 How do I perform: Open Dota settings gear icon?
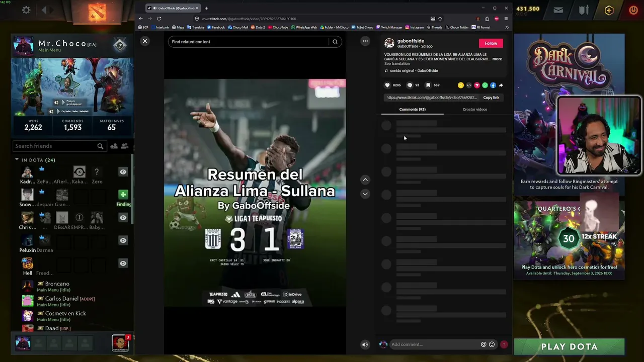[x=26, y=10]
